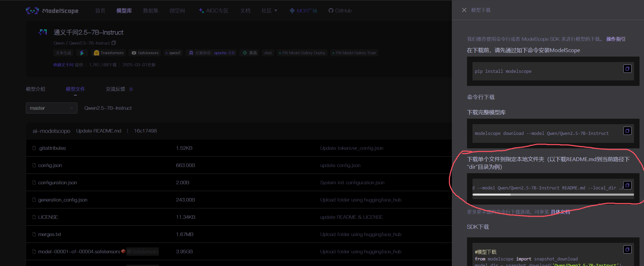This screenshot has width=644, height=266.
Task: Copy the modelscope download full model command
Action: tap(627, 131)
